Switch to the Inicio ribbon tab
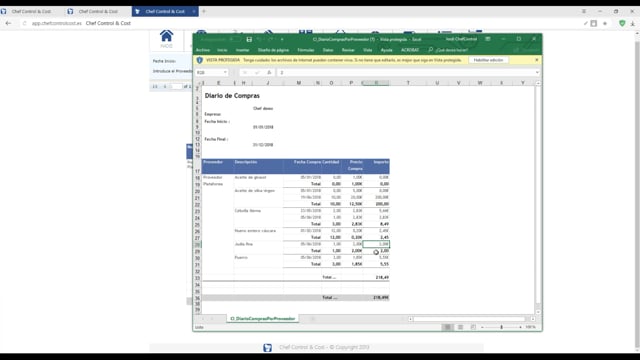This screenshot has height=360, width=640. 222,50
